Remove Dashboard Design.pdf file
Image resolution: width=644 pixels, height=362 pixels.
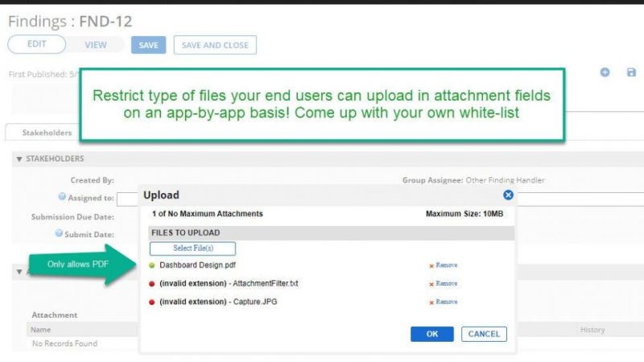[x=444, y=265]
